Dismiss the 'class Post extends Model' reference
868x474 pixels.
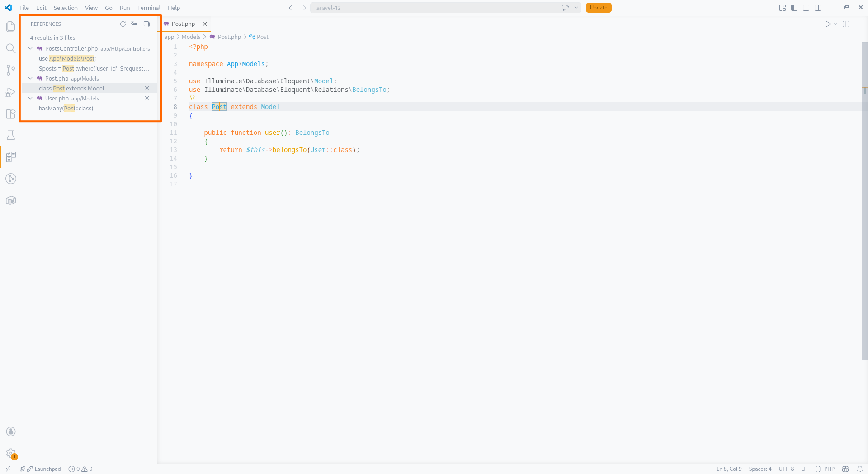147,88
